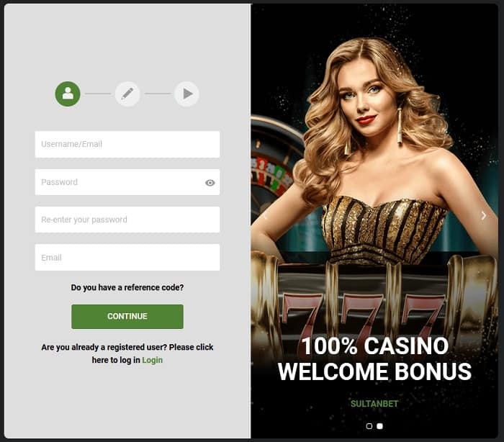
Task: Click the green CONTINUE button
Action: (x=127, y=317)
